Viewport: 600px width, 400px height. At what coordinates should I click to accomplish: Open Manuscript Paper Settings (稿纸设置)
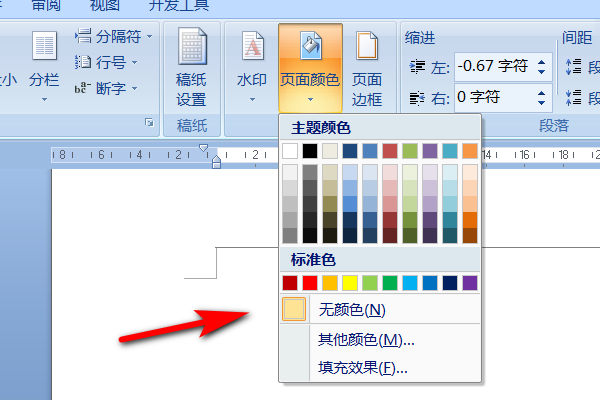pos(192,67)
